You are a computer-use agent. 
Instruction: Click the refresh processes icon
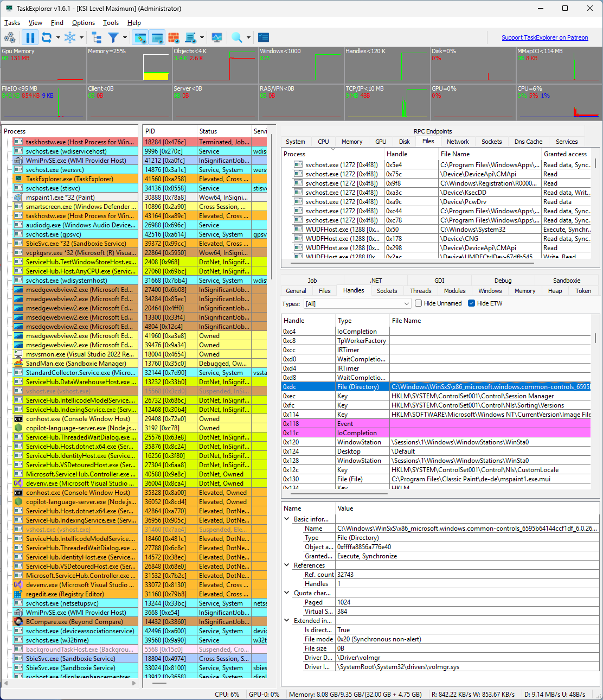click(x=48, y=37)
